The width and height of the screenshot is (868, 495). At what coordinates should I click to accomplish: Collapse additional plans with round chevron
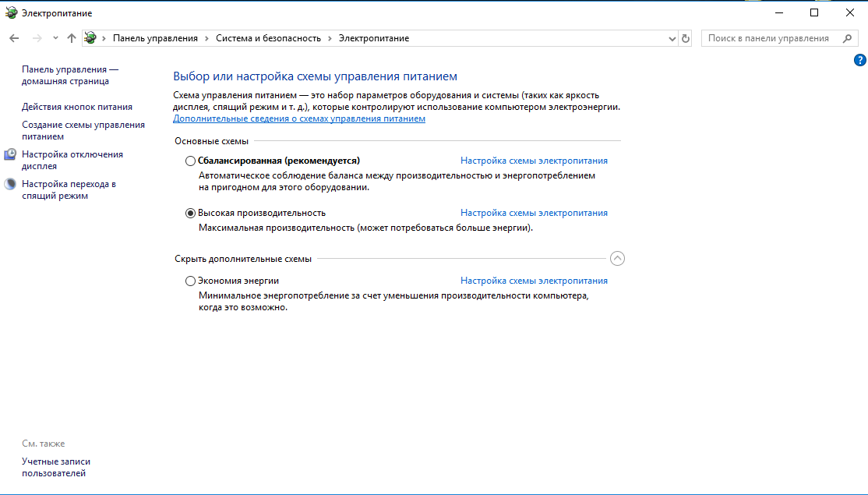(617, 259)
